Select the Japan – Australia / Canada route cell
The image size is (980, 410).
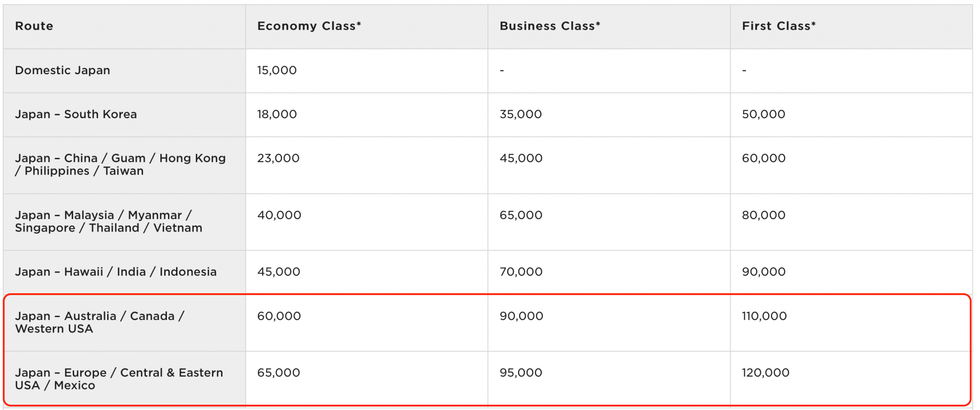[x=100, y=322]
